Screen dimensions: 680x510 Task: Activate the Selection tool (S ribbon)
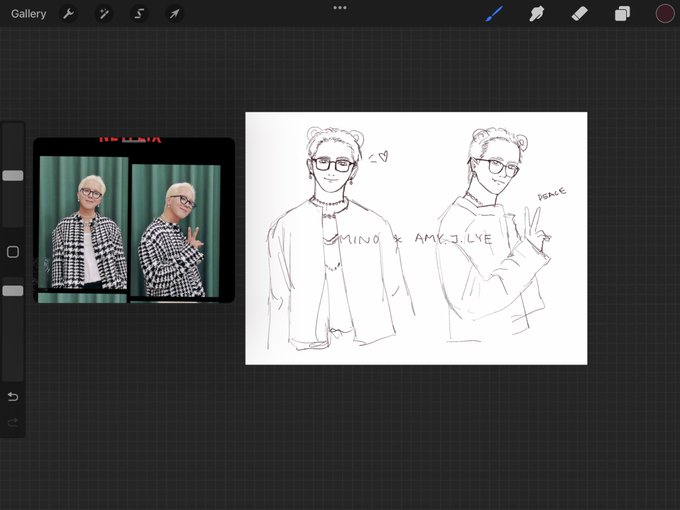139,14
